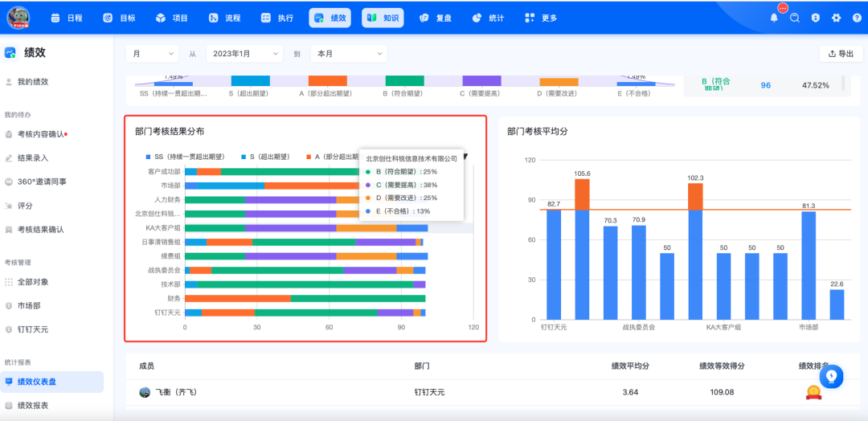Click the gold medal ranking icon
The width and height of the screenshot is (868, 421).
(813, 392)
